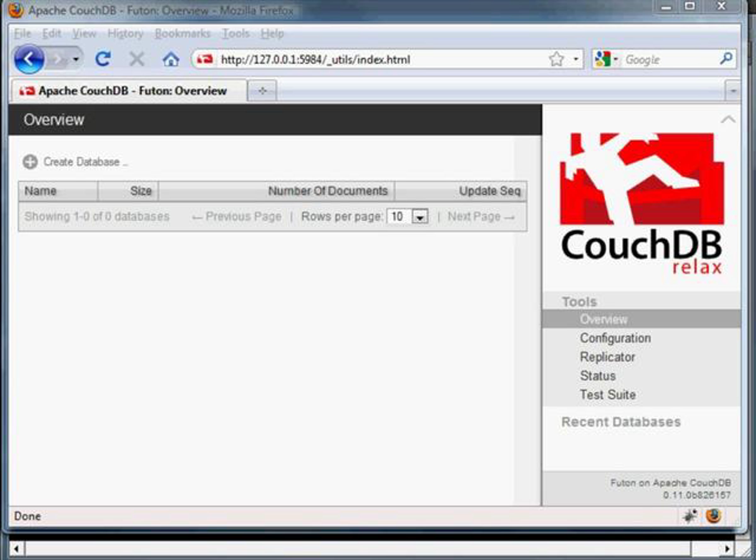756x560 pixels.
Task: Open the address bar history dropdown
Action: [576, 59]
